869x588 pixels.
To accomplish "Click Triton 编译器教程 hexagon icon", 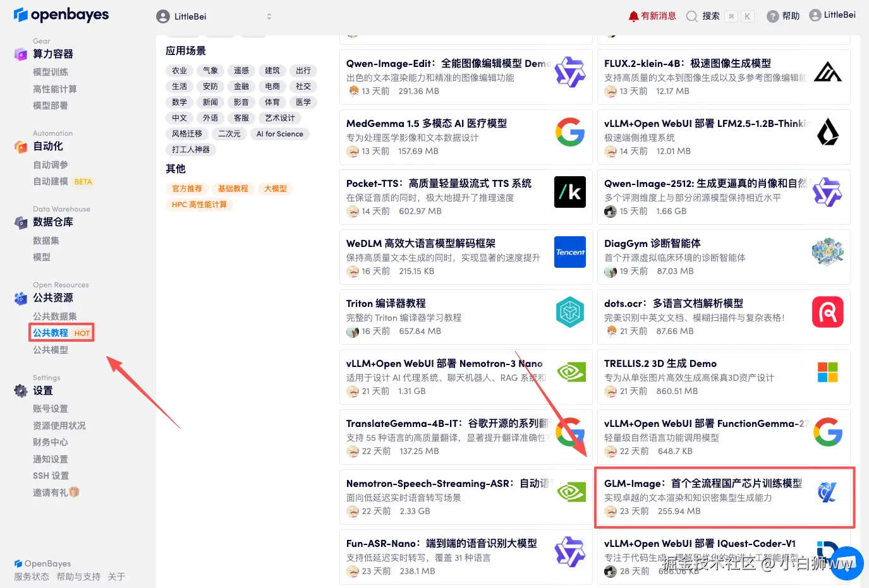I will click(x=570, y=312).
